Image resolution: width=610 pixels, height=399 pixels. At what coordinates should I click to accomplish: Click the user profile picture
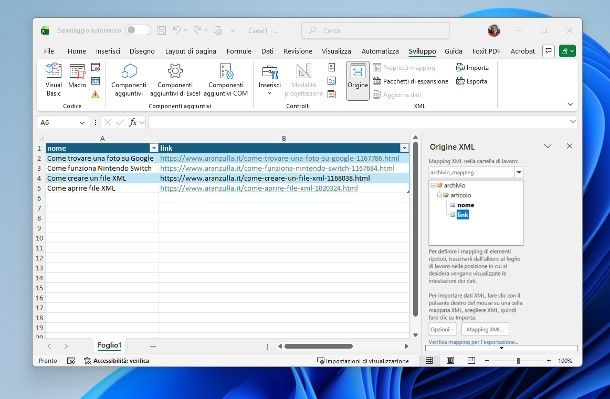[x=494, y=30]
